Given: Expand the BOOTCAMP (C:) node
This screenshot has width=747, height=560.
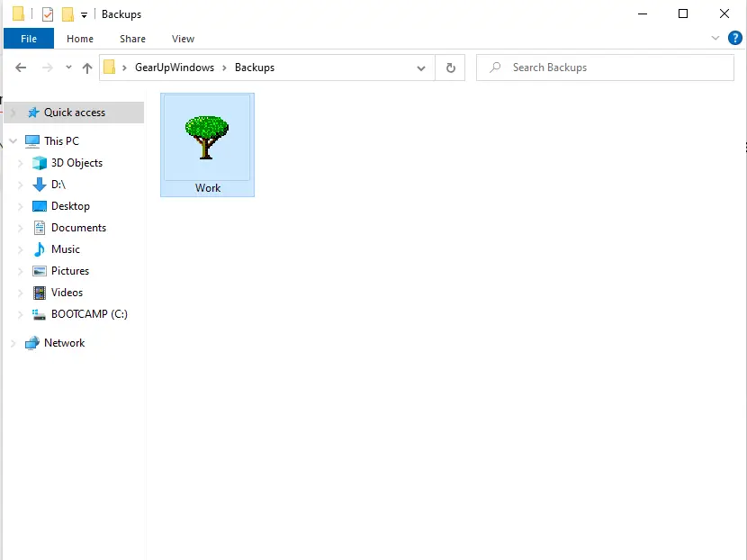Looking at the screenshot, I should pos(20,314).
